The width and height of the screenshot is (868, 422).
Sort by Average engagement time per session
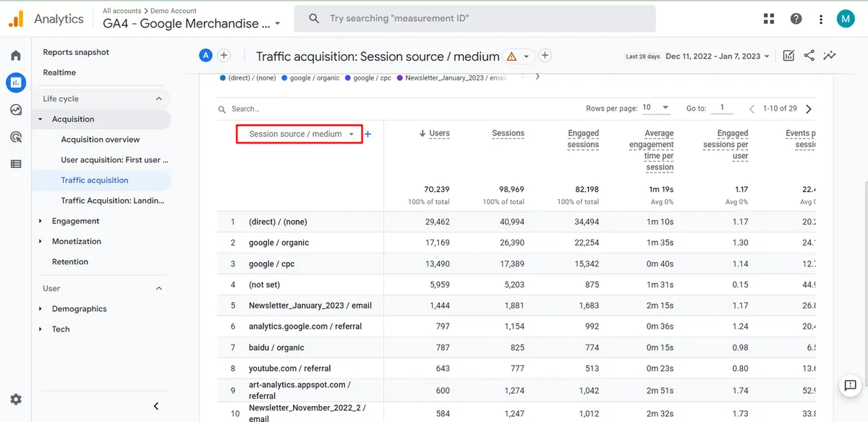coord(651,150)
